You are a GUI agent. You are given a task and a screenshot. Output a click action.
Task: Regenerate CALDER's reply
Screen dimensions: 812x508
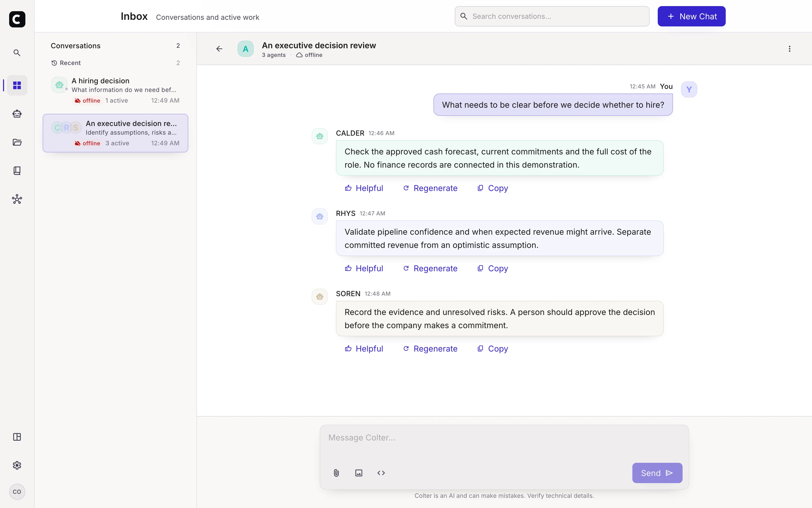point(430,188)
